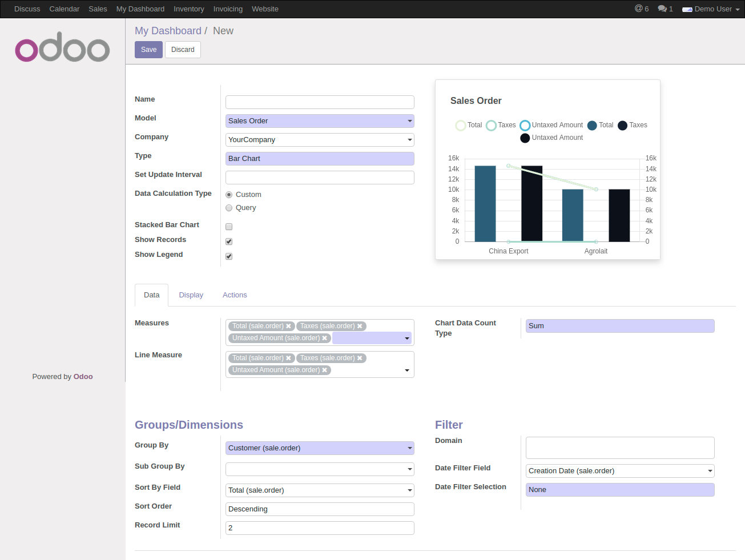The height and width of the screenshot is (560, 745).
Task: Select the Query radio button
Action: (229, 208)
